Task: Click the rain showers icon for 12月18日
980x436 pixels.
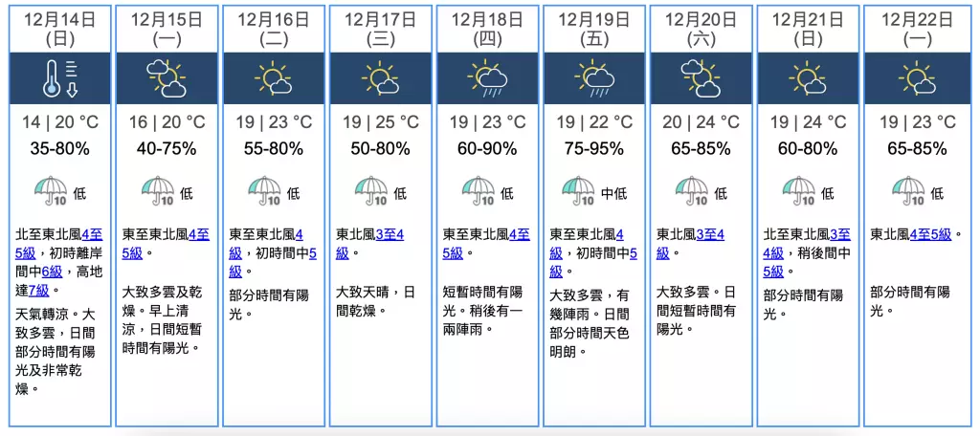Action: pos(487,78)
